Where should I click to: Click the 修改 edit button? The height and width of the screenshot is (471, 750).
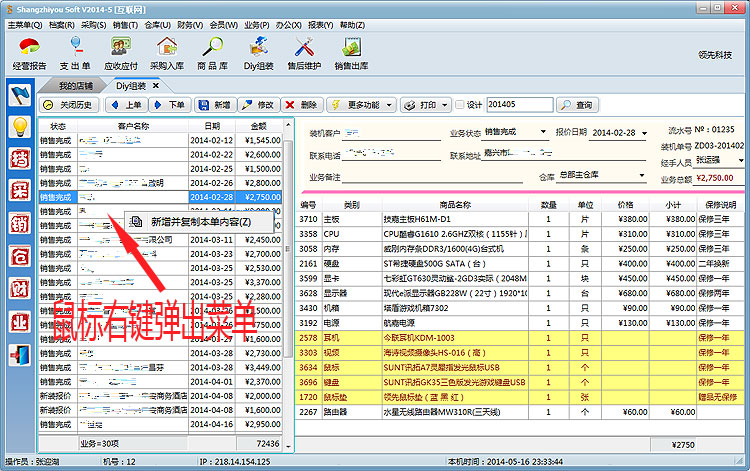tap(258, 105)
